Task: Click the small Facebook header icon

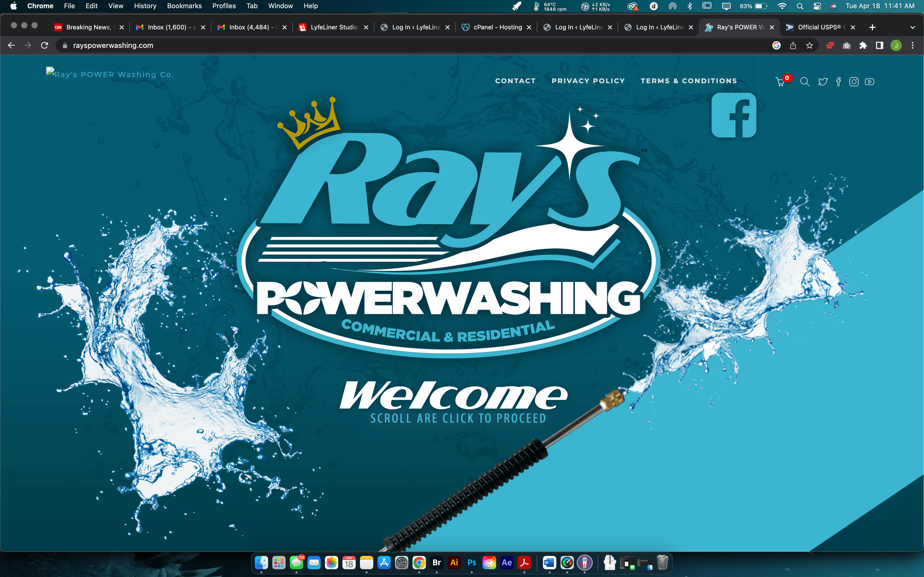Action: pos(838,82)
